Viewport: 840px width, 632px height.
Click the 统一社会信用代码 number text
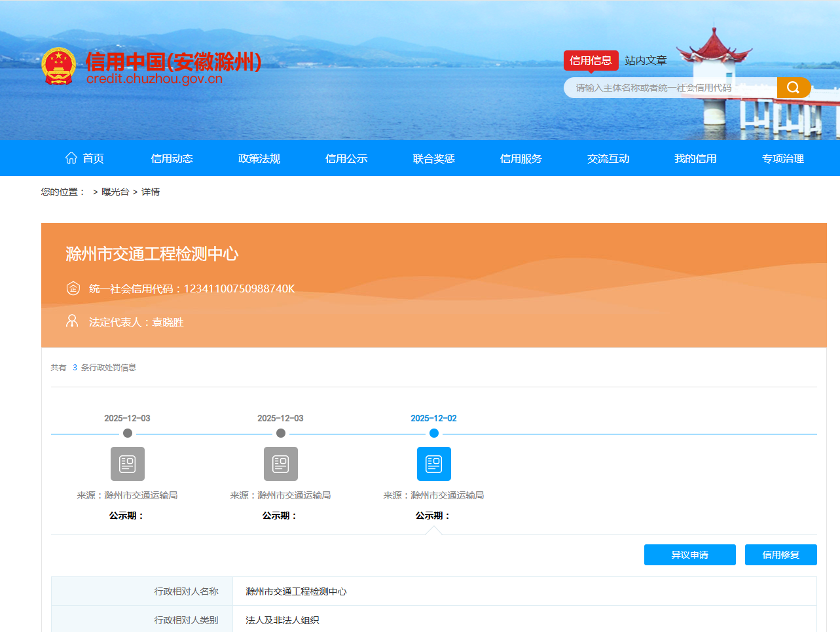pos(192,289)
